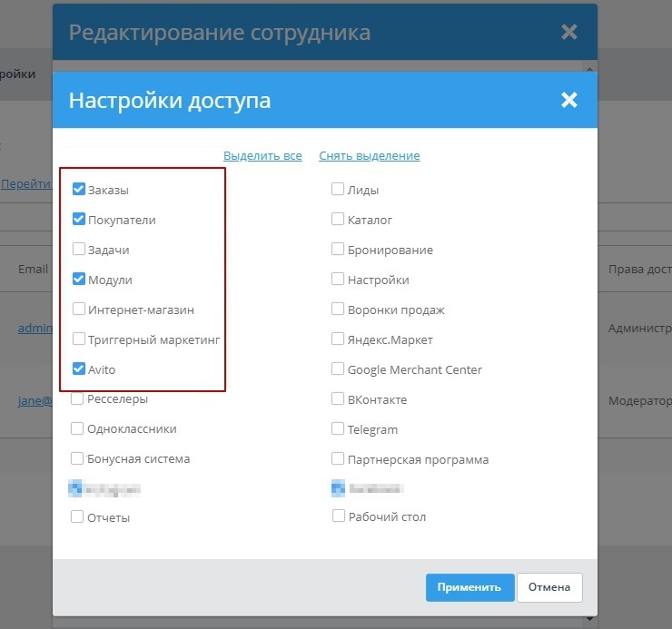Tick the Рабочий стол checkbox
Screen dimensions: 672x629
338,516
